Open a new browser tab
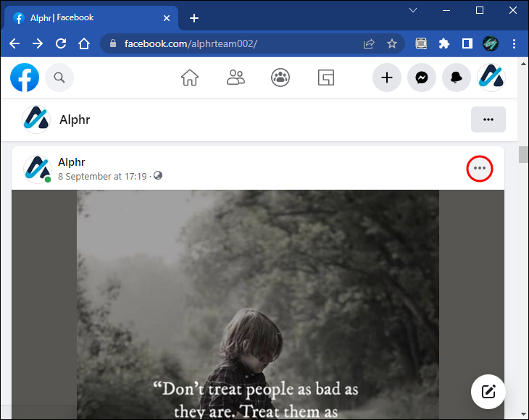This screenshot has height=420, width=529. pos(194,18)
